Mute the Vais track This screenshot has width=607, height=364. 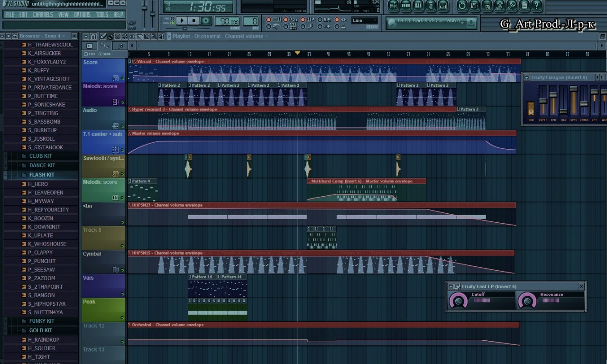tap(122, 294)
